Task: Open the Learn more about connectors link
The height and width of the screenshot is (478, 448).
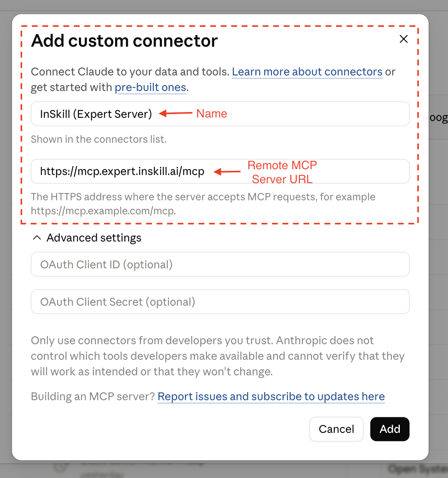Action: 307,72
